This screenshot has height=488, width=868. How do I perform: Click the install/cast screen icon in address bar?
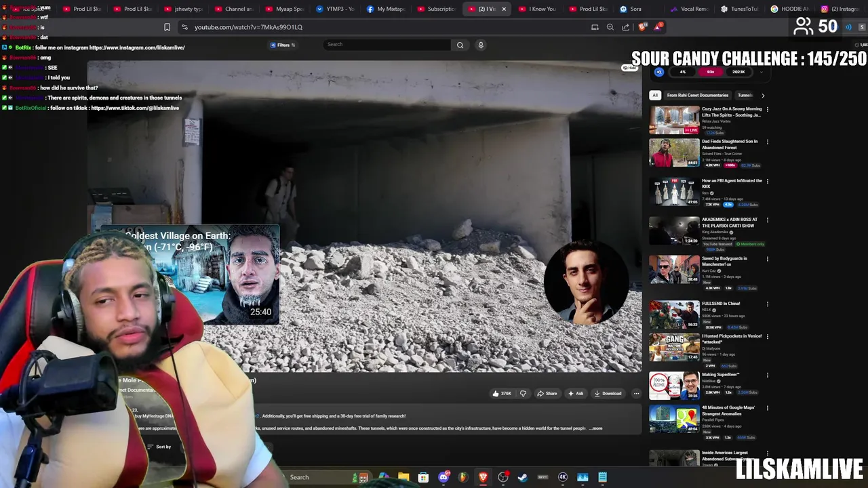[595, 27]
